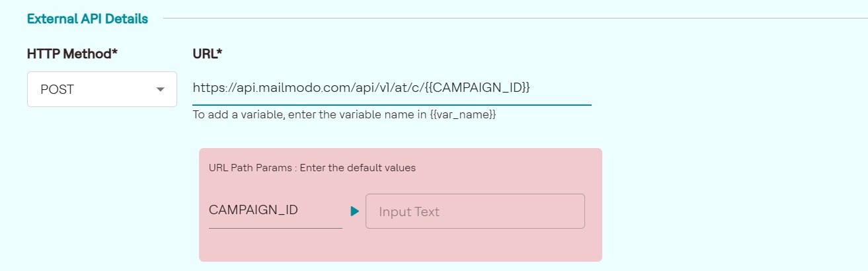Click {{var_name}} in the hint text
This screenshot has height=271, width=868.
(x=461, y=114)
